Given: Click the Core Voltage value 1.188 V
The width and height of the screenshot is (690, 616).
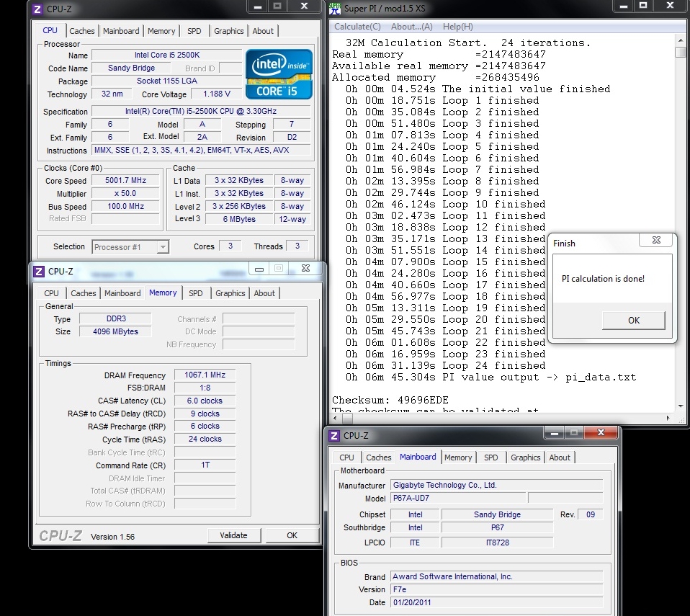Looking at the screenshot, I should (x=217, y=94).
